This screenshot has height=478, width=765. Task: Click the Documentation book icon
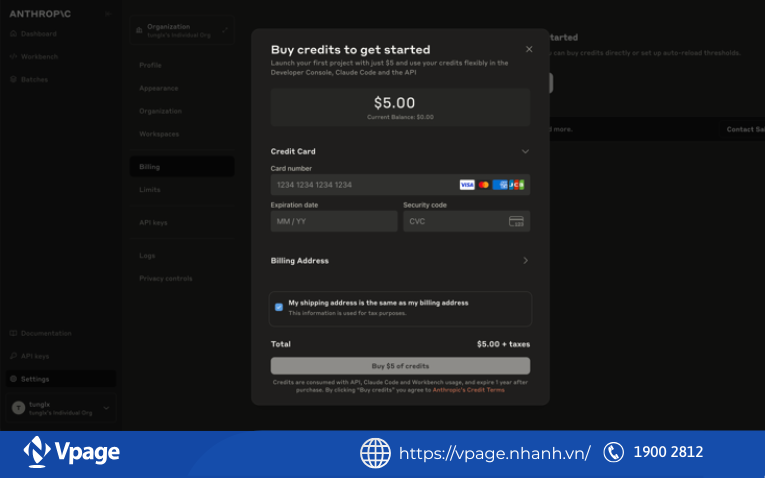tap(13, 333)
